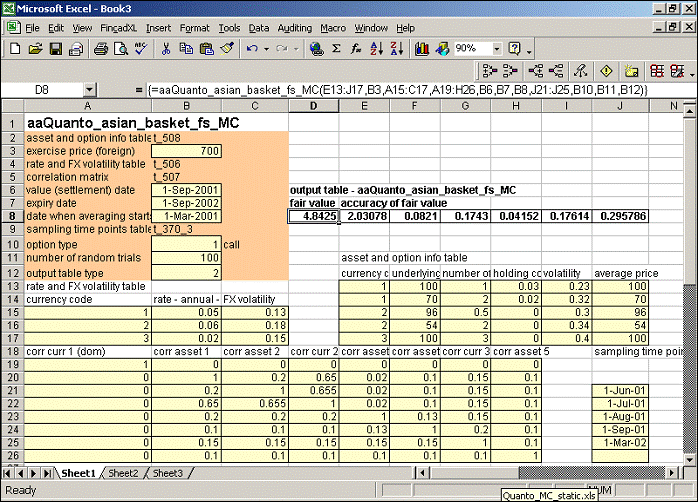
Task: Select the Sheet1 tab
Action: pos(78,473)
